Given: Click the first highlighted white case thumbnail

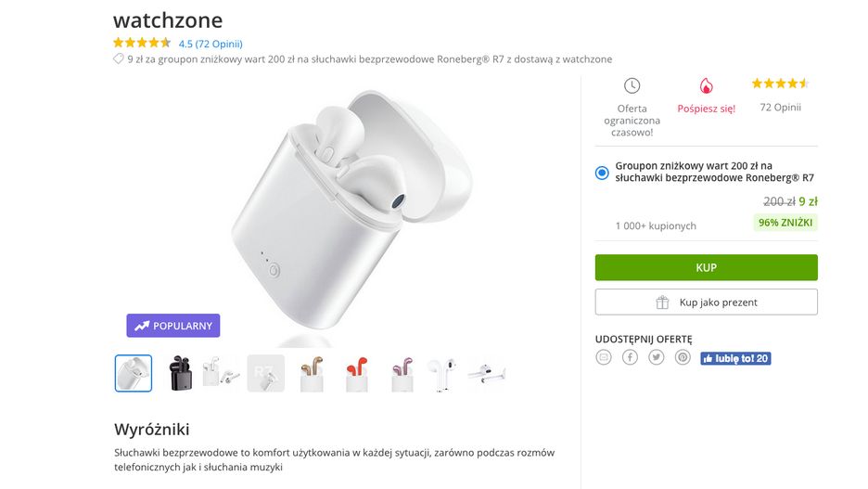Looking at the screenshot, I should [134, 373].
